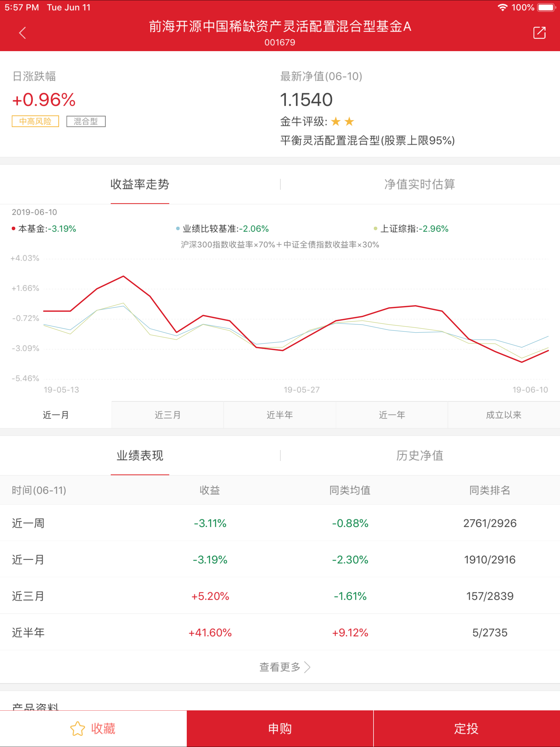Tap the 19-05-13 chart axis label

[x=62, y=390]
